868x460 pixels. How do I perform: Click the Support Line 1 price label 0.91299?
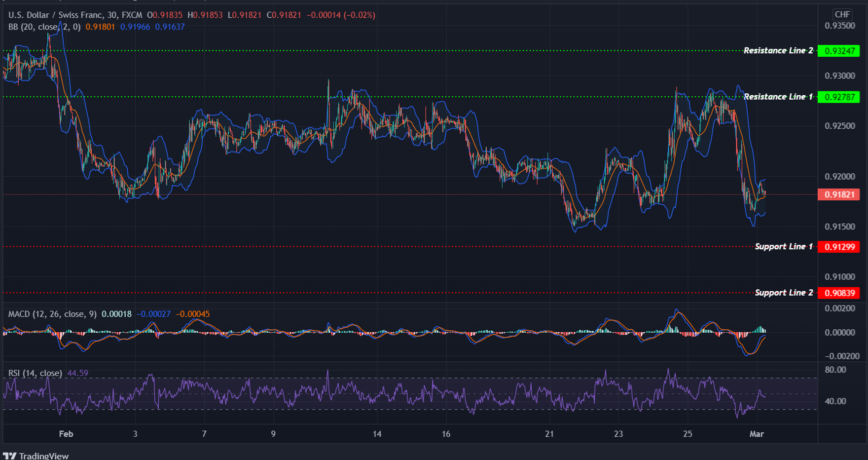point(839,246)
